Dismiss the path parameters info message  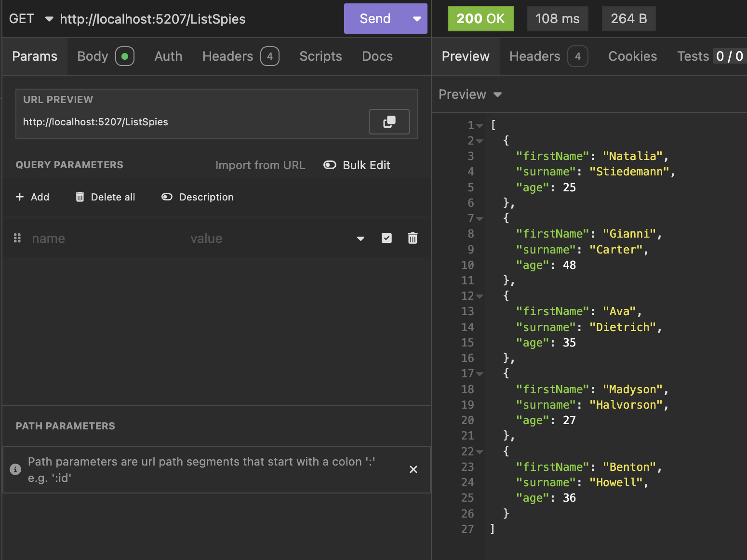(413, 469)
